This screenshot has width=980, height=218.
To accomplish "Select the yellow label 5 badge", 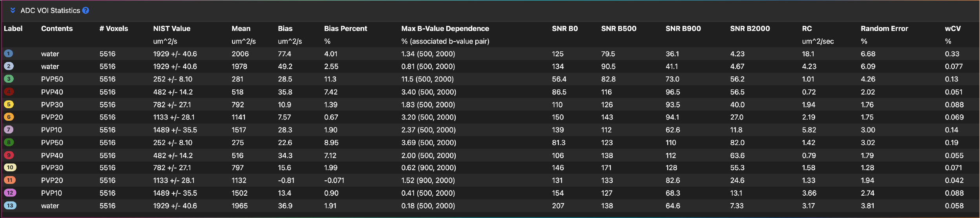I will coord(9,104).
